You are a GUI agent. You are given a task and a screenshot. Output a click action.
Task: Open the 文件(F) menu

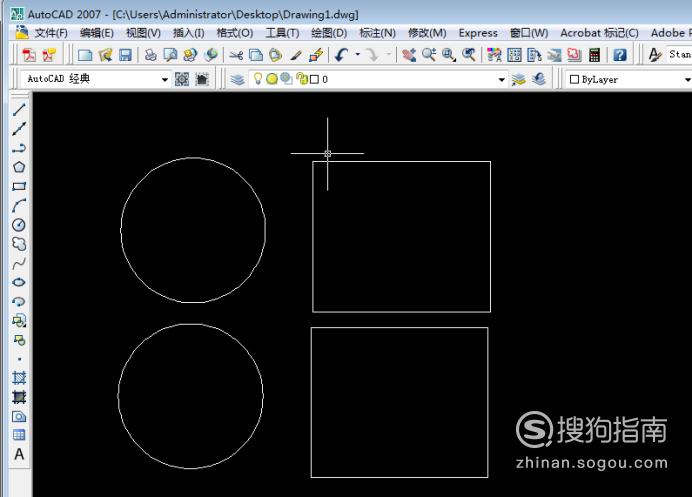click(51, 33)
